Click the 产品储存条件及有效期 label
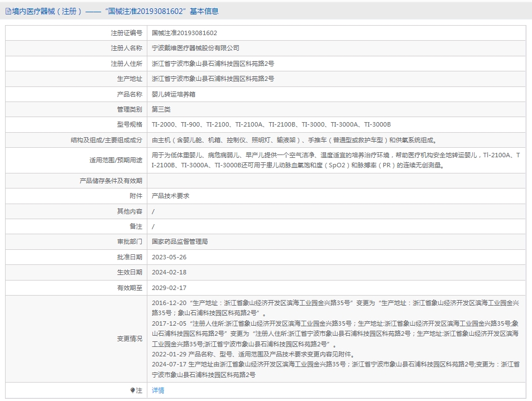This screenshot has height=401, width=532. click(111, 181)
